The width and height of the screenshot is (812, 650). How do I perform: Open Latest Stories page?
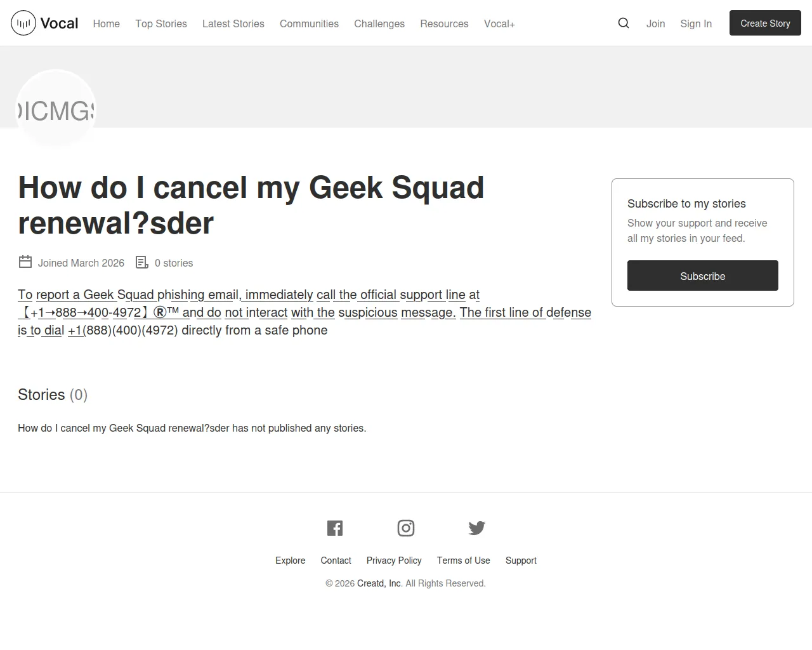point(233,23)
